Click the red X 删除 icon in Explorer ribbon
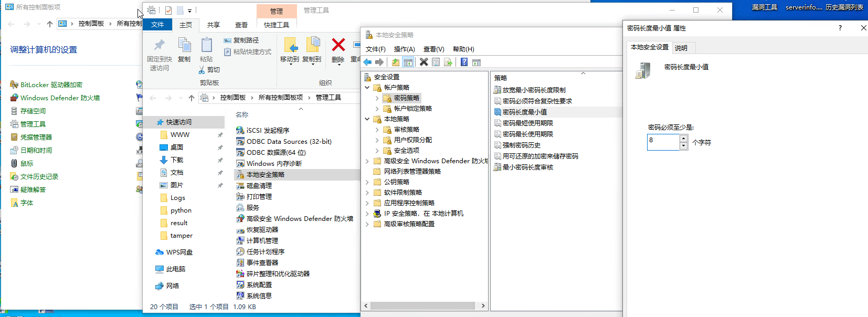This screenshot has height=317, width=868. [338, 45]
